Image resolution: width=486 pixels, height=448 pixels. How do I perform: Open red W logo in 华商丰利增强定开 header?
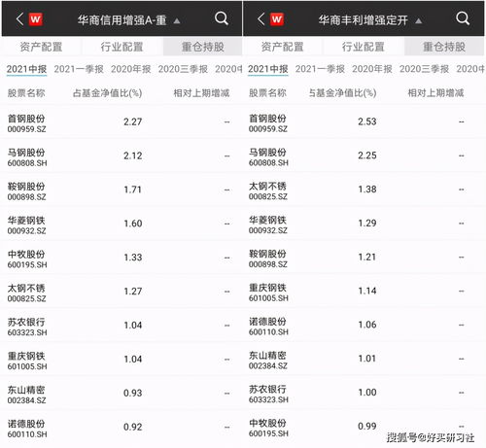[277, 19]
